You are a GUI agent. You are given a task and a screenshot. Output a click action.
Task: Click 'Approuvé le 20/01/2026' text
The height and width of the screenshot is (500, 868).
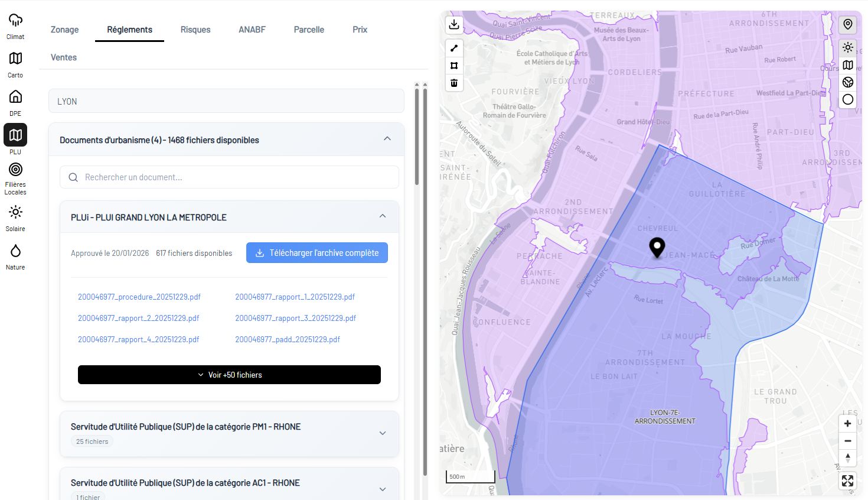[110, 253]
